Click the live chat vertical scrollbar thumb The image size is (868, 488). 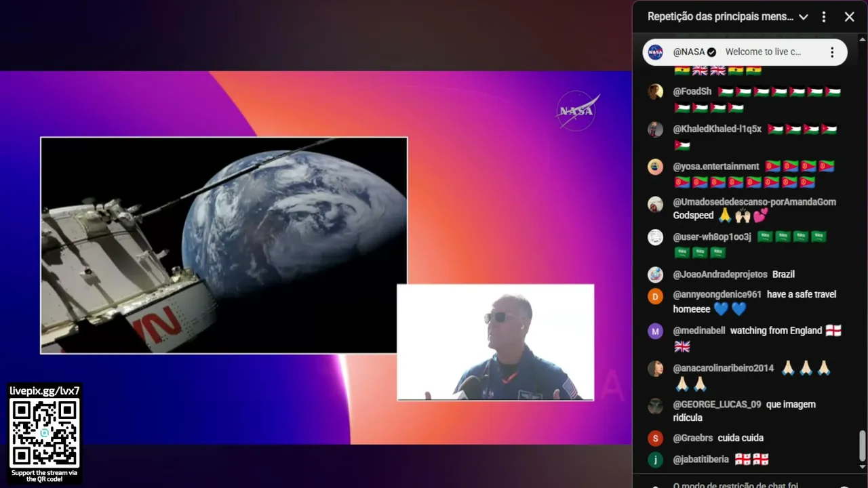863,445
